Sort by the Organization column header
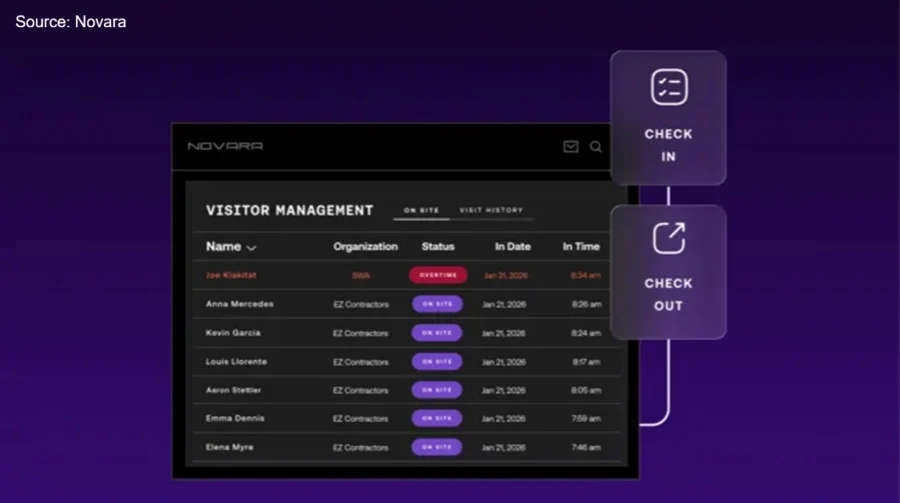 [x=366, y=246]
